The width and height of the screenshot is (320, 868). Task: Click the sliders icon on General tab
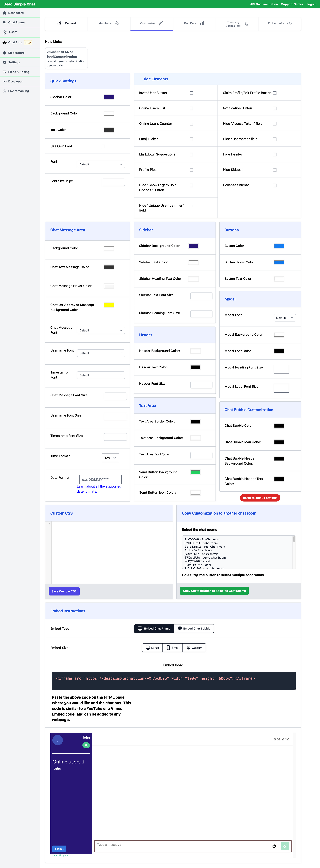pyautogui.click(x=59, y=23)
